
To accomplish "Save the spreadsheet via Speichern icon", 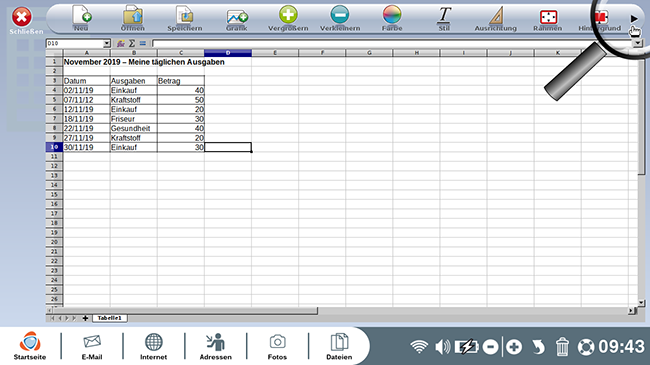I will pos(184,18).
